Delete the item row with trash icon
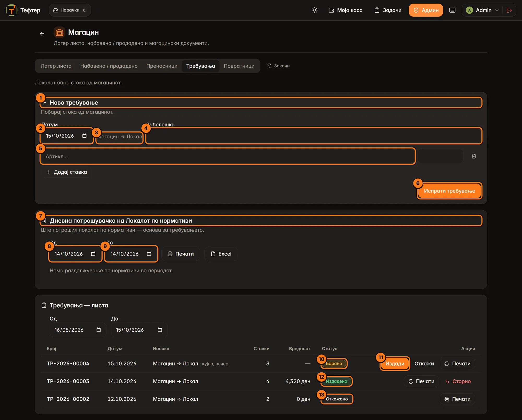The height and width of the screenshot is (420, 522). pos(474,156)
